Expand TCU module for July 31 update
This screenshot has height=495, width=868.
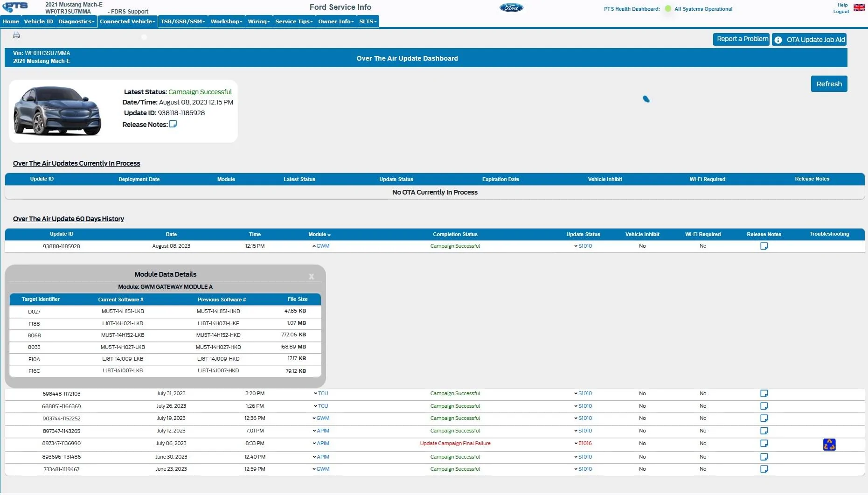[321, 394]
